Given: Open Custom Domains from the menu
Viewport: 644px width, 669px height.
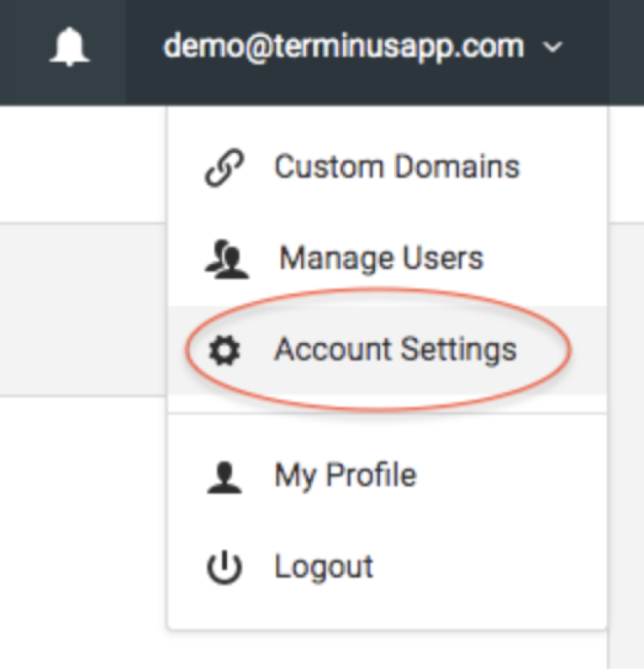Looking at the screenshot, I should [397, 167].
